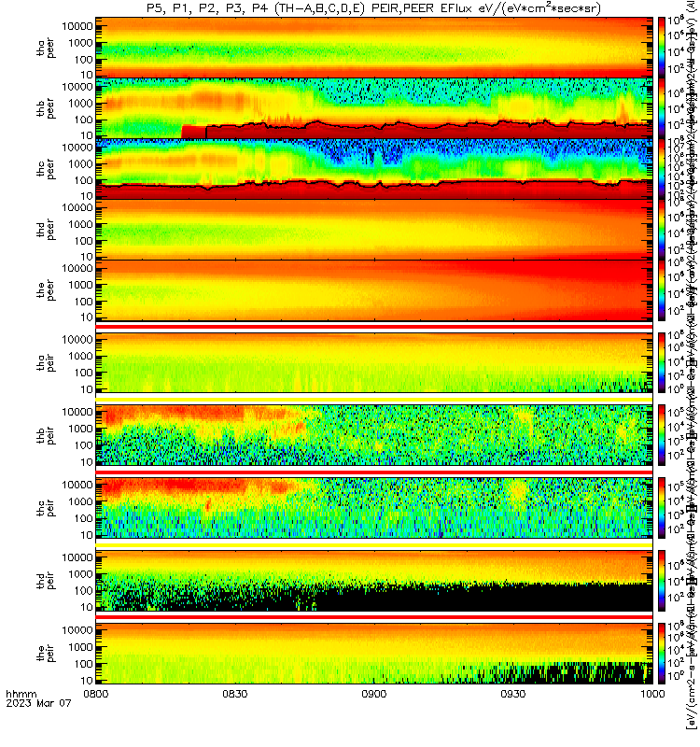The height and width of the screenshot is (747, 700).
Task: Click the 'tha peer' y-axis label
Action: (x=46, y=49)
